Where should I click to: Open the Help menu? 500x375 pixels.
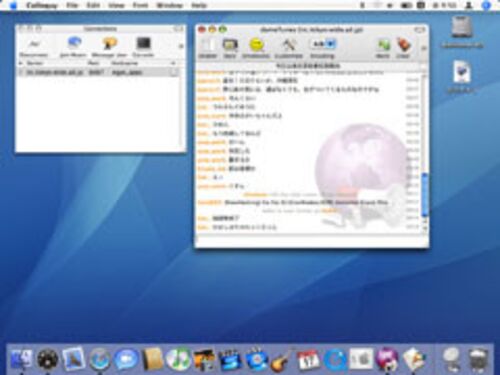199,5
